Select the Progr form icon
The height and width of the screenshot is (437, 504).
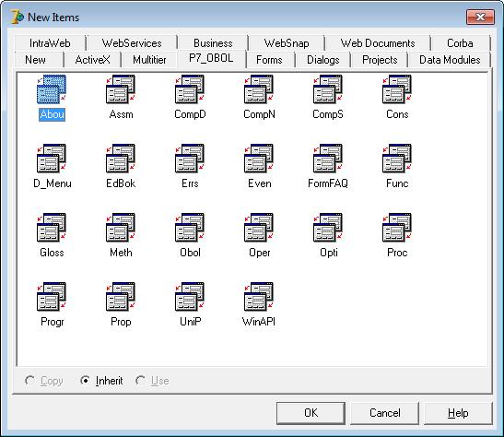(x=52, y=297)
